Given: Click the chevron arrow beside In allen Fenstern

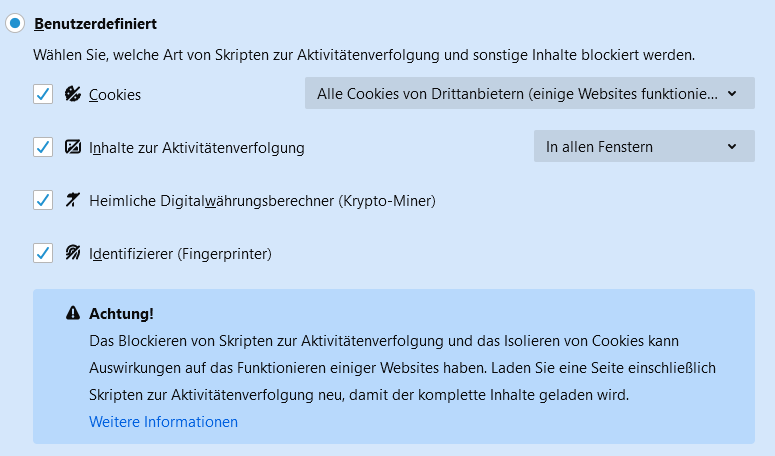Looking at the screenshot, I should click(732, 146).
